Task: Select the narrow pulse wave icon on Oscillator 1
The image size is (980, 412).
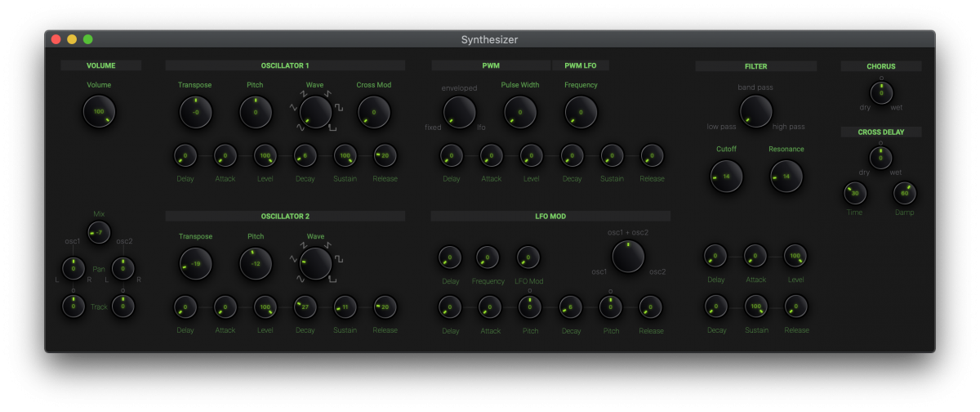Action: (x=333, y=129)
